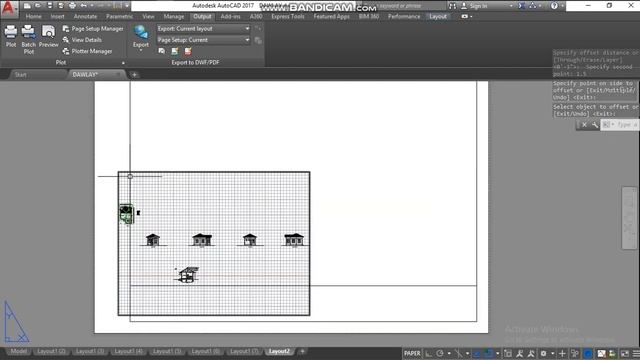640x360 pixels.
Task: Click Save in Quick Access toolbar
Action: [49, 6]
